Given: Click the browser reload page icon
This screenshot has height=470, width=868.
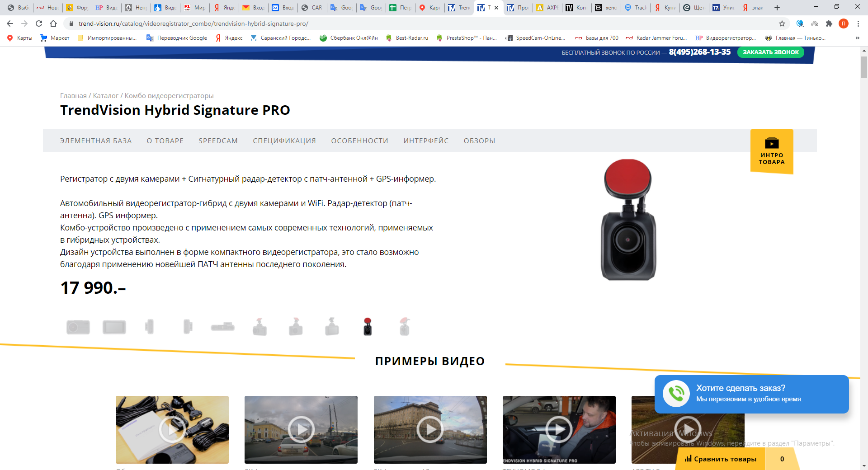Looking at the screenshot, I should pos(39,23).
